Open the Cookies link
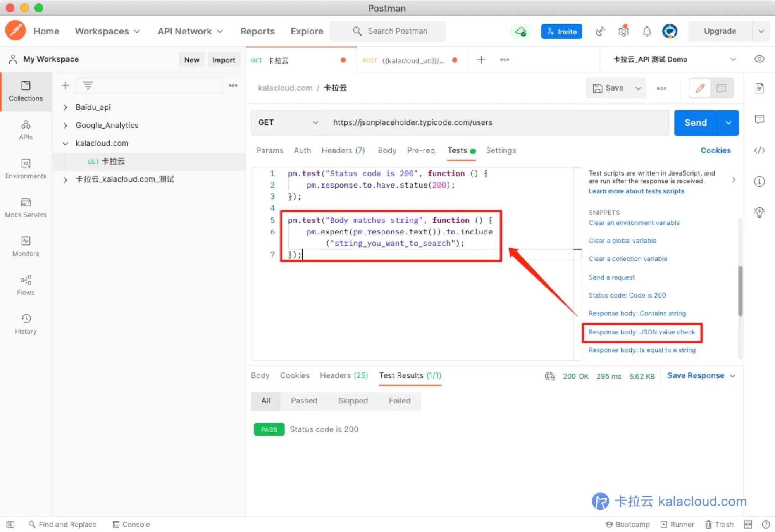This screenshot has height=532, width=775. [715, 150]
